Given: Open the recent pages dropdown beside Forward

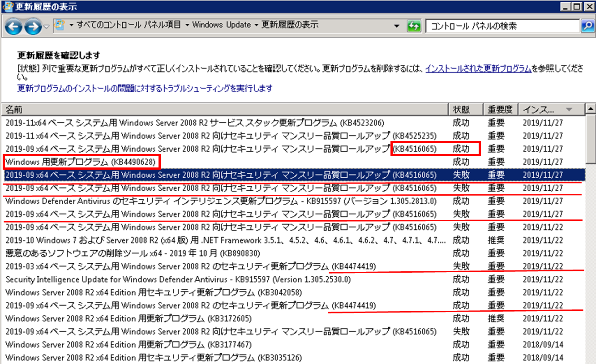Looking at the screenshot, I should point(47,27).
